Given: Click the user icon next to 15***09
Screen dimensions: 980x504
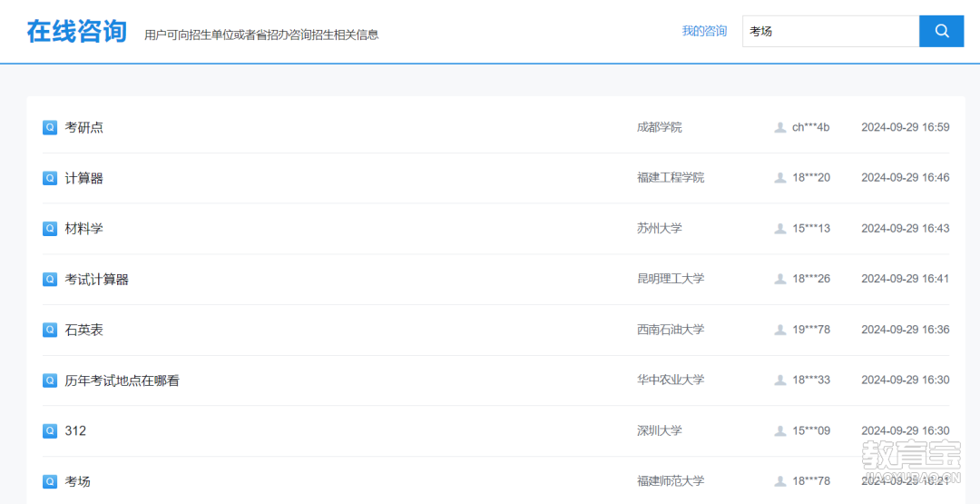Looking at the screenshot, I should coord(780,430).
